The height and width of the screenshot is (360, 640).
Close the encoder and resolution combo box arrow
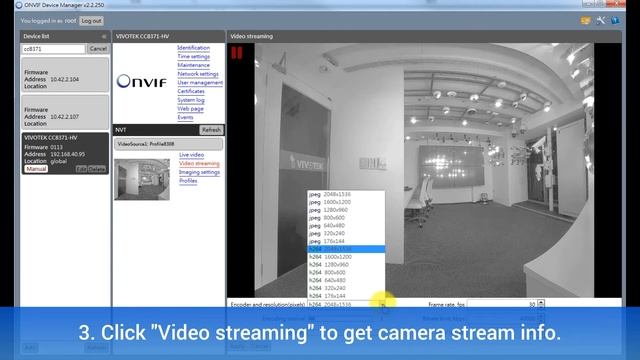[382, 304]
